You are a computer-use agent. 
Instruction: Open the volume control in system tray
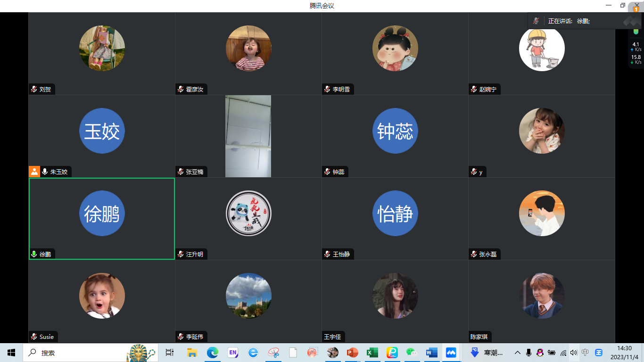point(573,353)
